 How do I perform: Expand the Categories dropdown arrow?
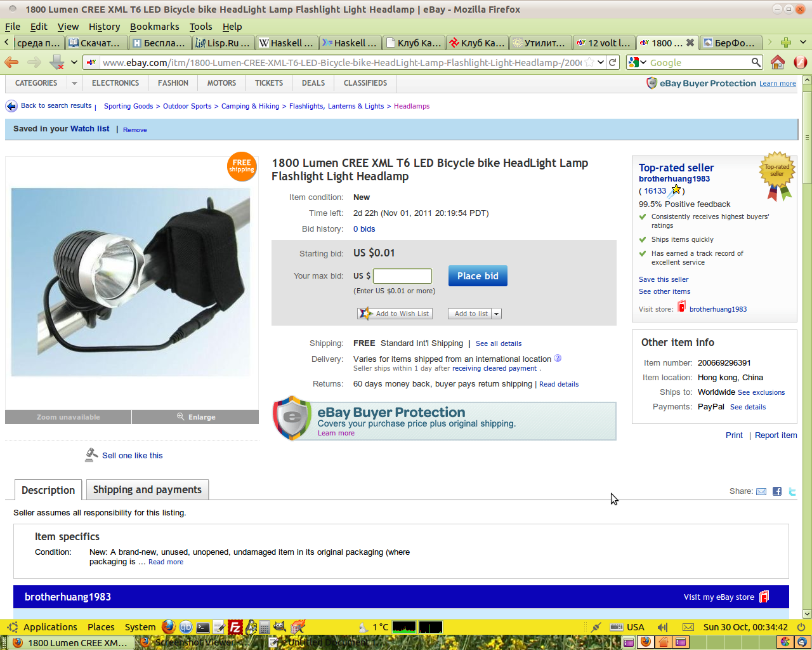click(x=74, y=83)
